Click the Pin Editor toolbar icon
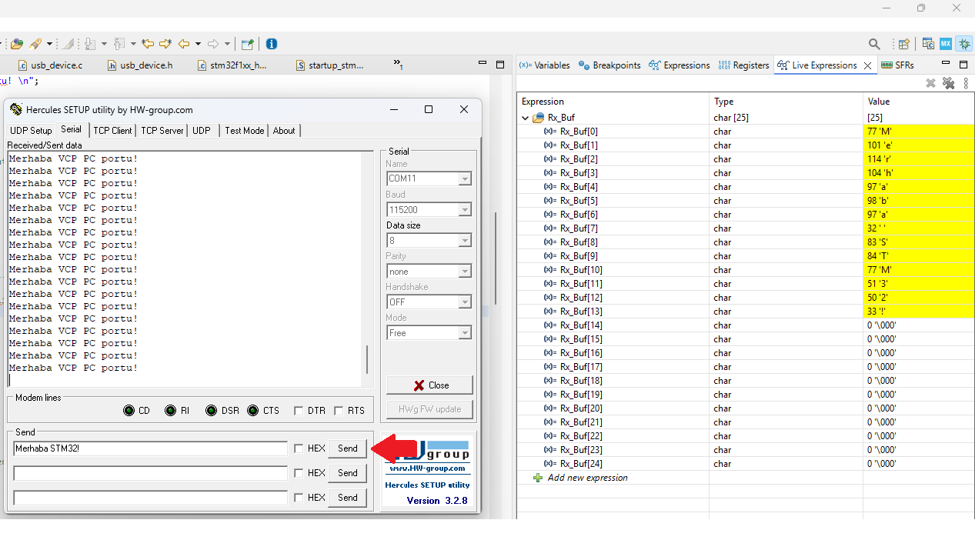Viewport: 975px width, 560px height. click(247, 44)
